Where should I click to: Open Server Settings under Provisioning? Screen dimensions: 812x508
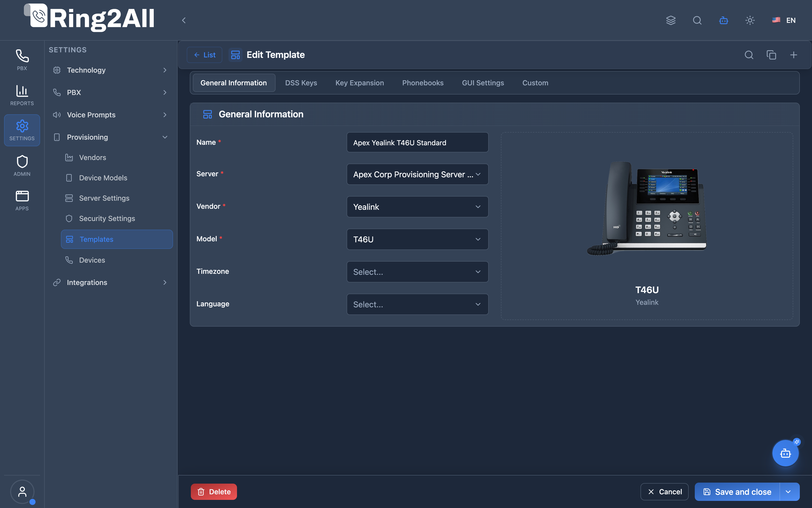coord(117,198)
